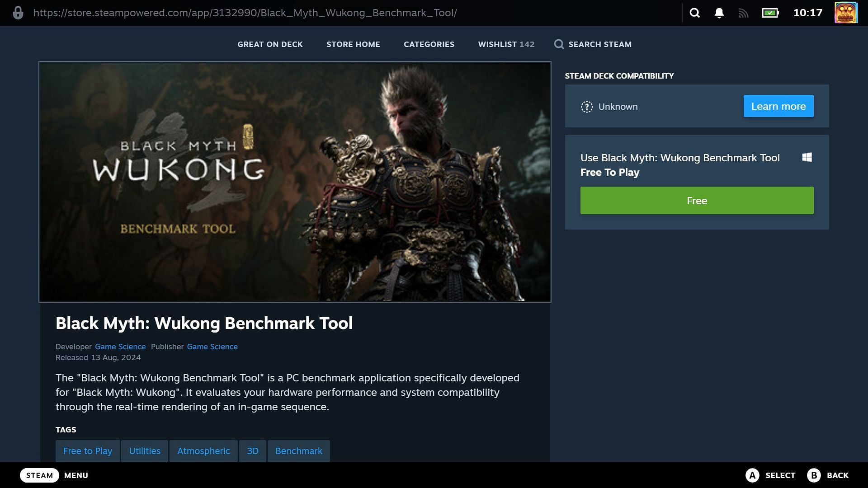Select the Benchmark tag
Screen dimensions: 868x488
pos(299,451)
